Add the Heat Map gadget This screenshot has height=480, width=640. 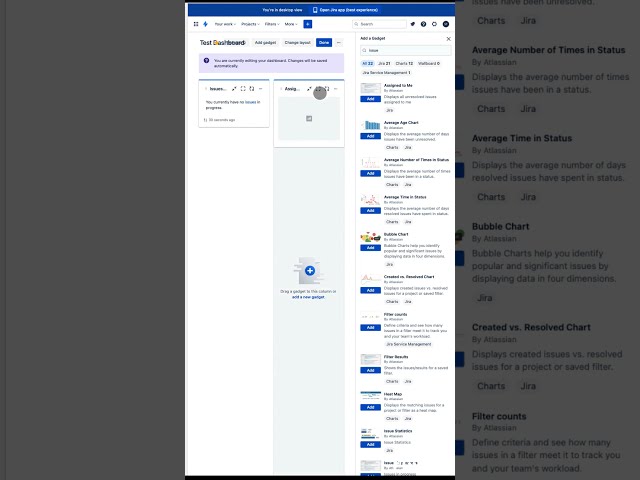tap(371, 407)
